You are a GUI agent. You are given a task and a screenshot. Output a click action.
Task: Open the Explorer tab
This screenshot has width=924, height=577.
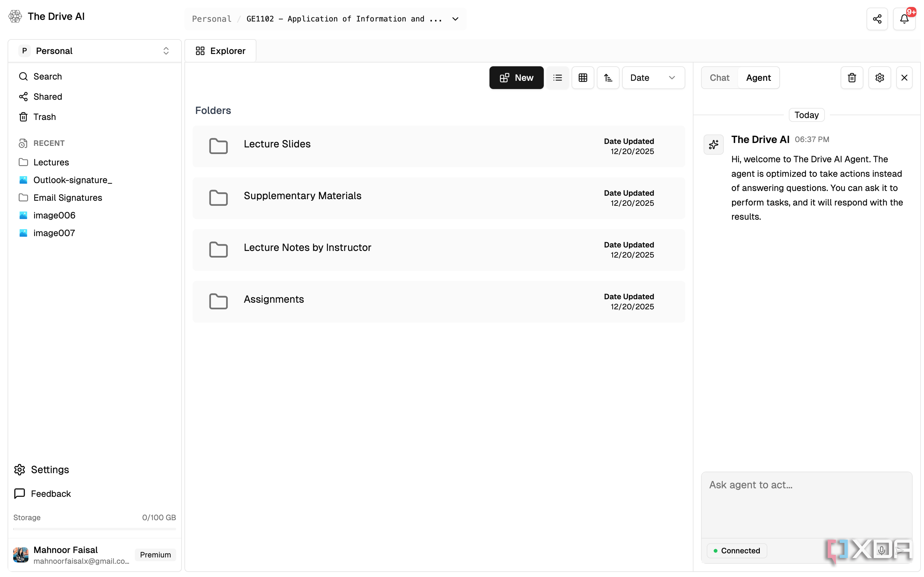click(x=220, y=51)
